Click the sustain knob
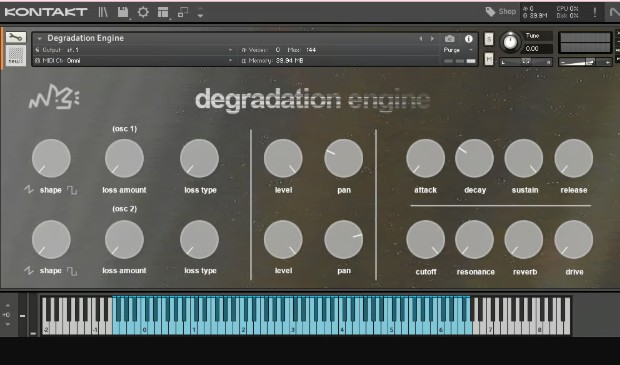Image resolution: width=620 pixels, height=365 pixels. pyautogui.click(x=524, y=158)
